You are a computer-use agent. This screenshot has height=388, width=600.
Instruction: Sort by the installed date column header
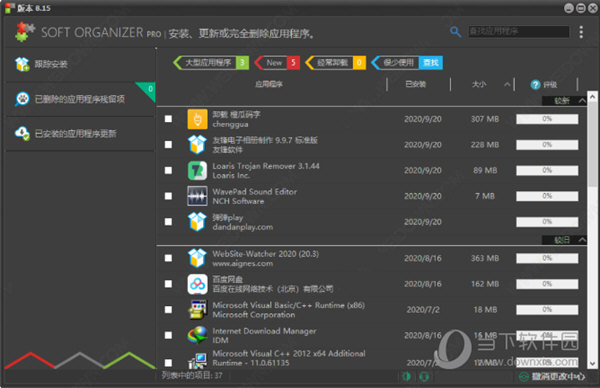416,85
